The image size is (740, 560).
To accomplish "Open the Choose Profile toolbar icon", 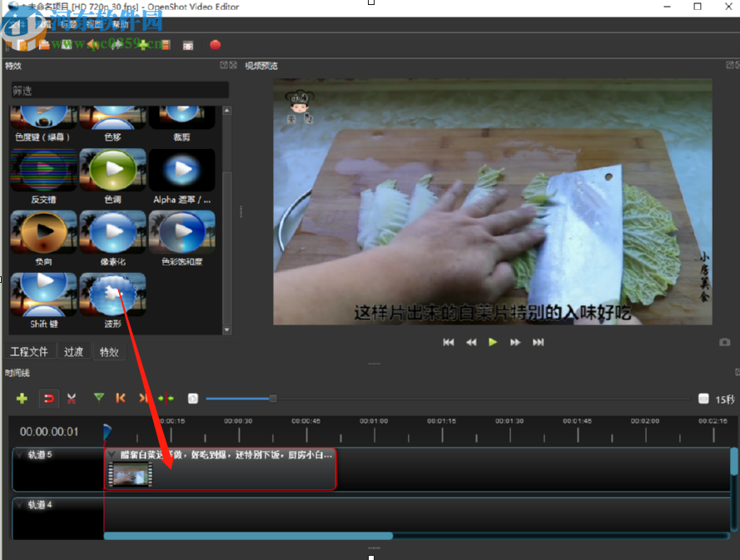I will [x=165, y=45].
